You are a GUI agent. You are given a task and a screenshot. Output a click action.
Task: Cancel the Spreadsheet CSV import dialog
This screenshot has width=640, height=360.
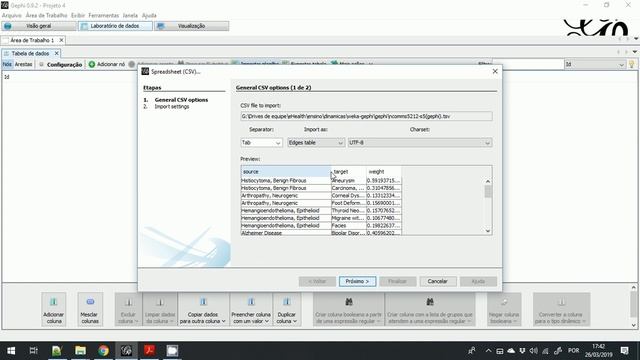437,281
